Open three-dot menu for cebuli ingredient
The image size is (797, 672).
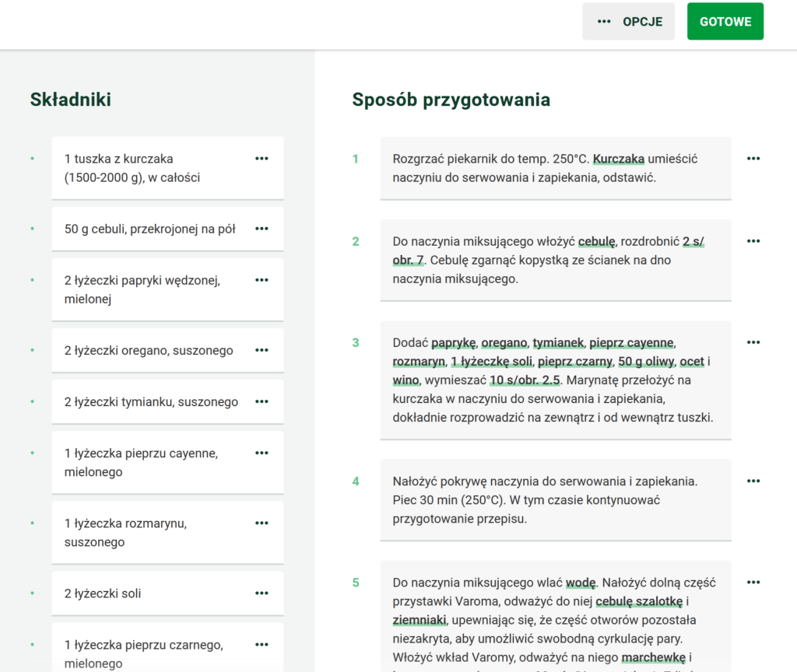pyautogui.click(x=262, y=229)
